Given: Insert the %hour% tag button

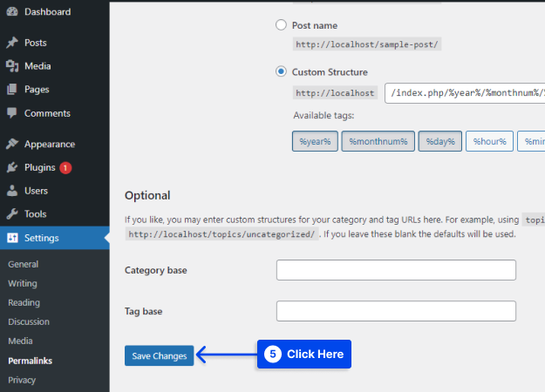Looking at the screenshot, I should click(489, 141).
